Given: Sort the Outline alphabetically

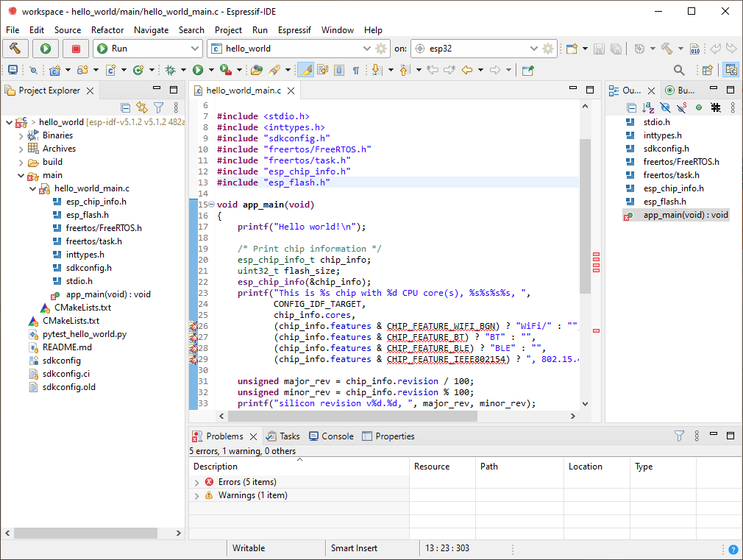Looking at the screenshot, I should (647, 107).
